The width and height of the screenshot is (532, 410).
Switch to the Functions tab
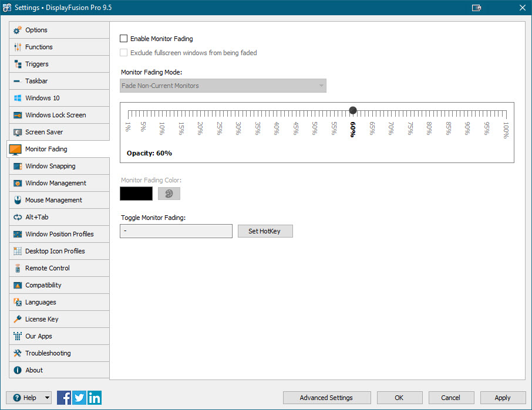59,47
